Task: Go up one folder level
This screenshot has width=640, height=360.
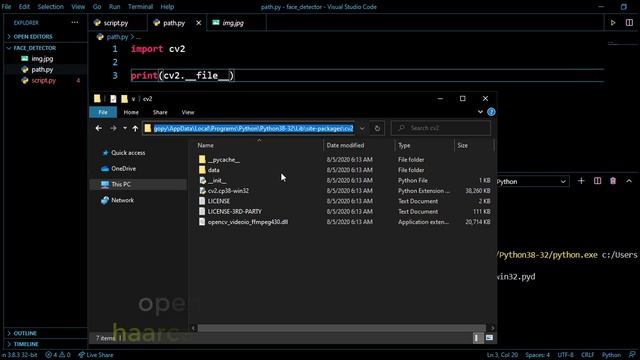Action: [x=135, y=128]
